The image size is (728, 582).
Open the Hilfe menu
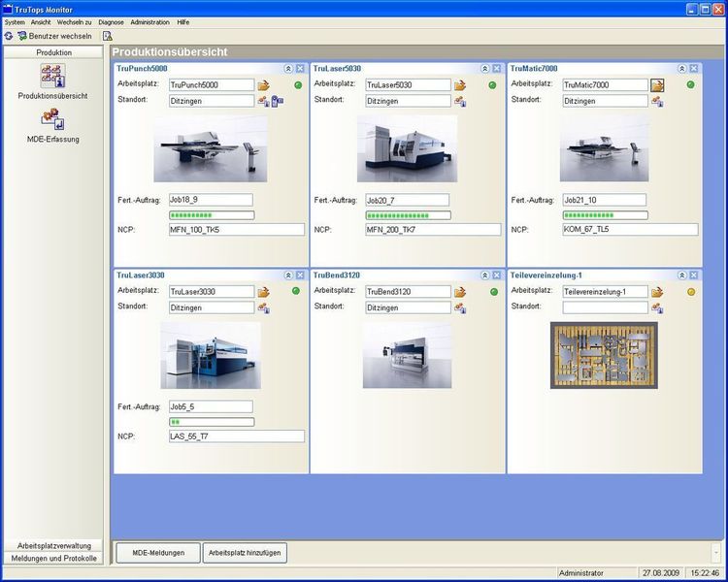tap(182, 22)
